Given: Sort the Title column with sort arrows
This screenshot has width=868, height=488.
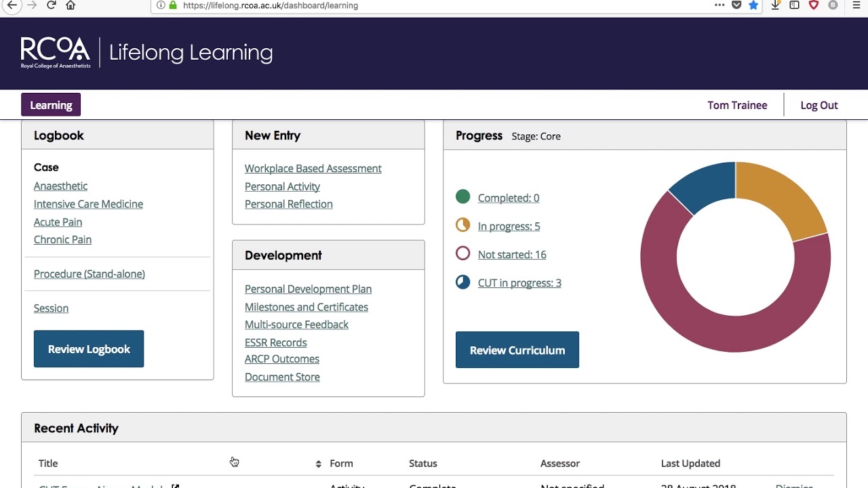Looking at the screenshot, I should point(318,464).
